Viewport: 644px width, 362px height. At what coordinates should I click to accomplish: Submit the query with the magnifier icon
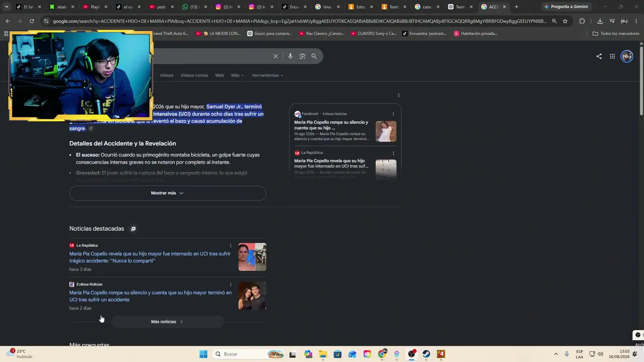coord(314,56)
